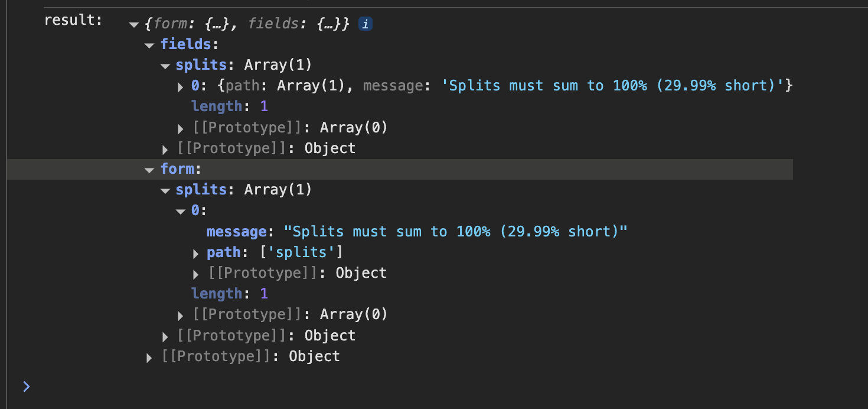Expand Array(0) prototype under fields splits
This screenshot has width=868, height=409.
pos(181,129)
